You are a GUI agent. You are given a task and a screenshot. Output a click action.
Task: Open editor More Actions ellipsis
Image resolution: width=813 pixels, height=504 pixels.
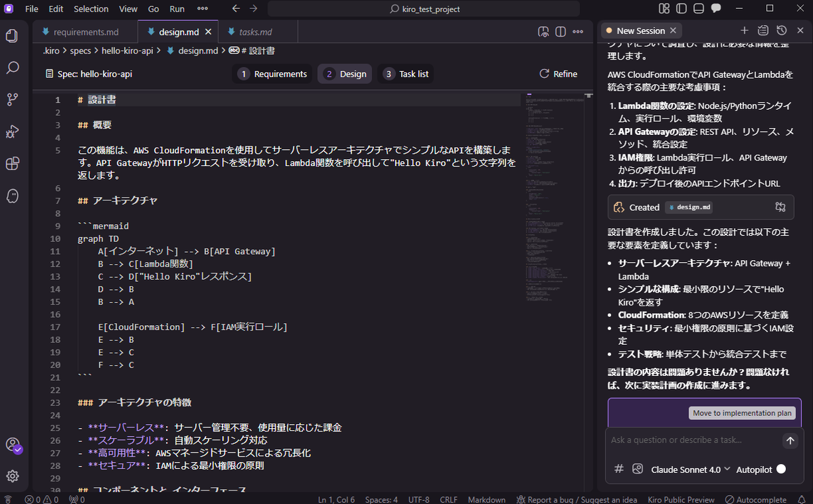[x=578, y=32]
